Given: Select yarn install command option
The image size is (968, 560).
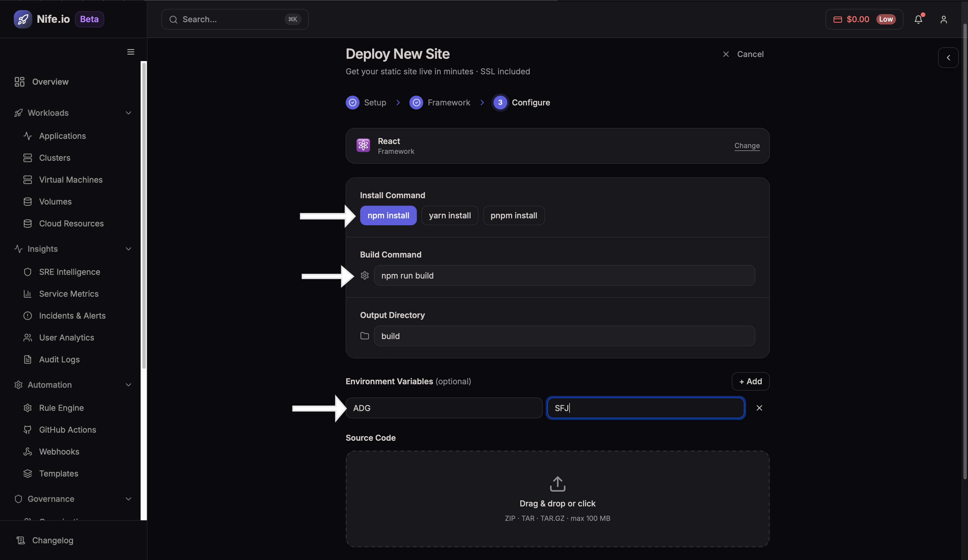Looking at the screenshot, I should click(x=449, y=215).
